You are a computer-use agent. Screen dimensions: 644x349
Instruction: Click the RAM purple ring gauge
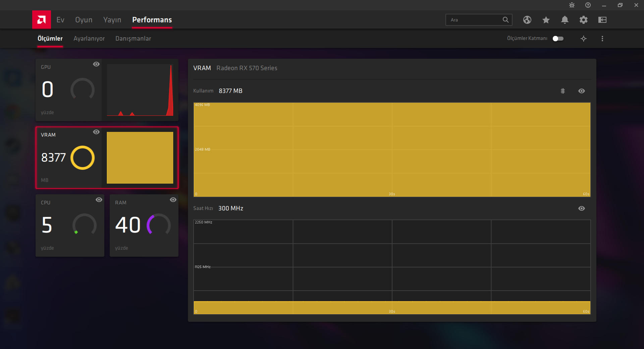tap(159, 225)
